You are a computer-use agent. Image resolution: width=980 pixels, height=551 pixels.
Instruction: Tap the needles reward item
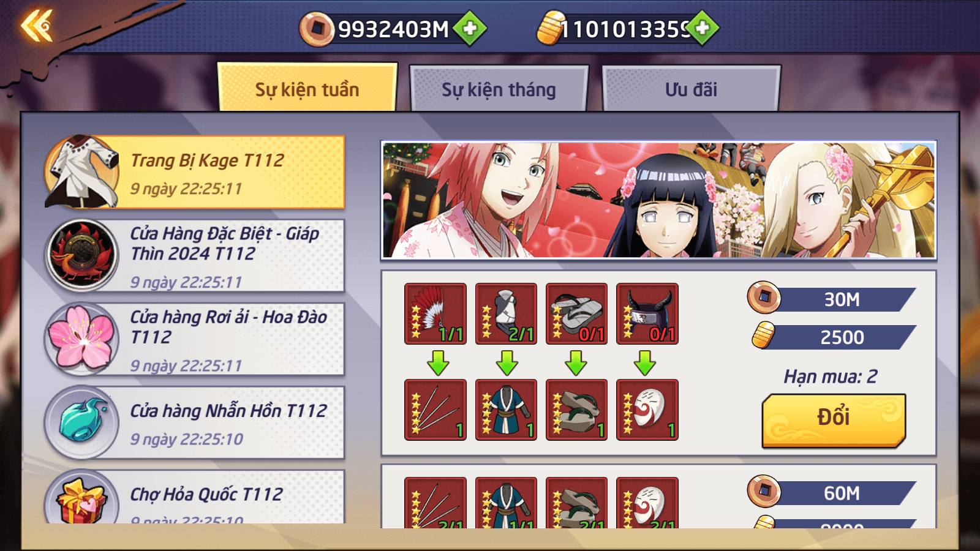(x=435, y=410)
